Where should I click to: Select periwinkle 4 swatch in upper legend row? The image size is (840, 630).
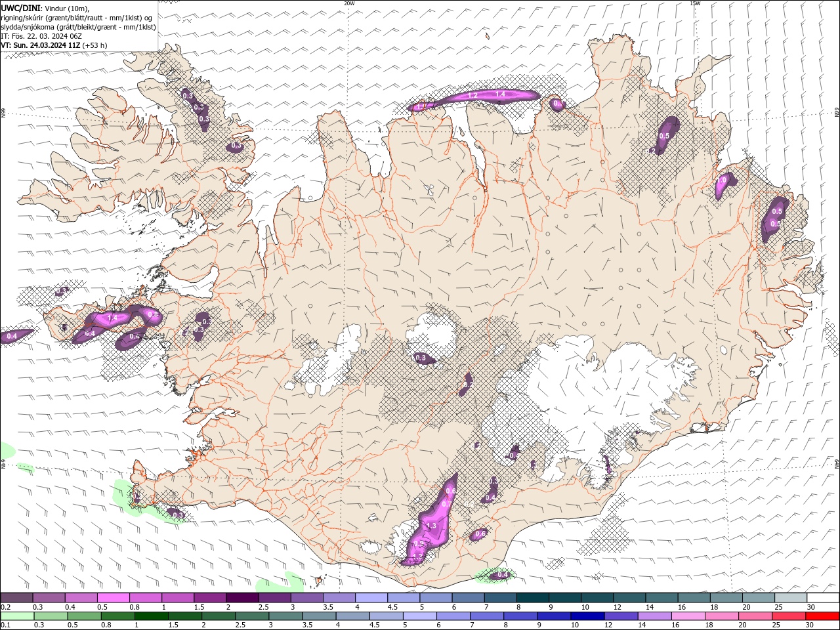click(371, 598)
